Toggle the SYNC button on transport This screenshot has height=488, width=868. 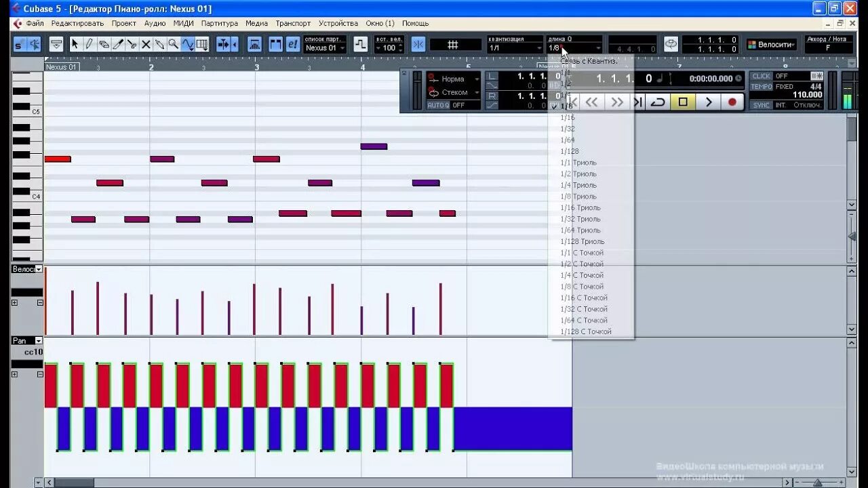click(762, 105)
